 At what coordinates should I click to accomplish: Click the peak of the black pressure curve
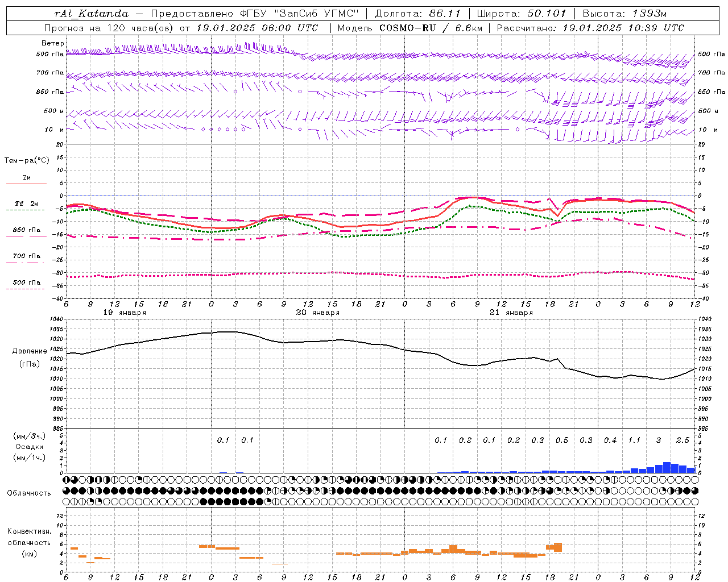click(x=227, y=331)
